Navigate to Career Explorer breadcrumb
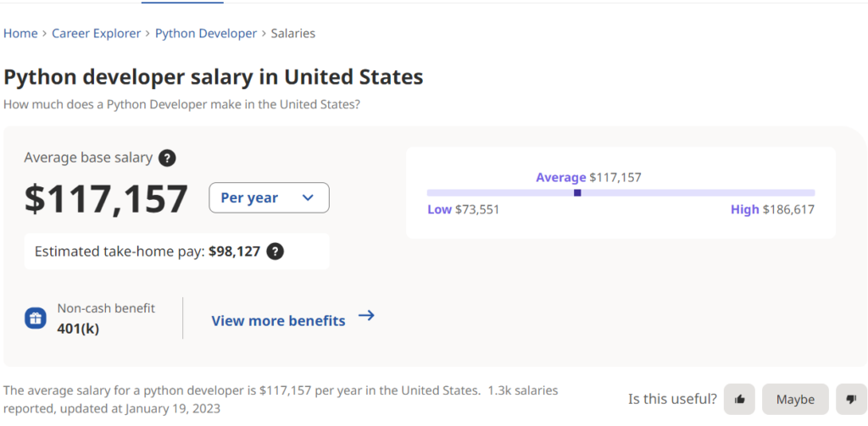Image resolution: width=868 pixels, height=426 pixels. tap(97, 34)
